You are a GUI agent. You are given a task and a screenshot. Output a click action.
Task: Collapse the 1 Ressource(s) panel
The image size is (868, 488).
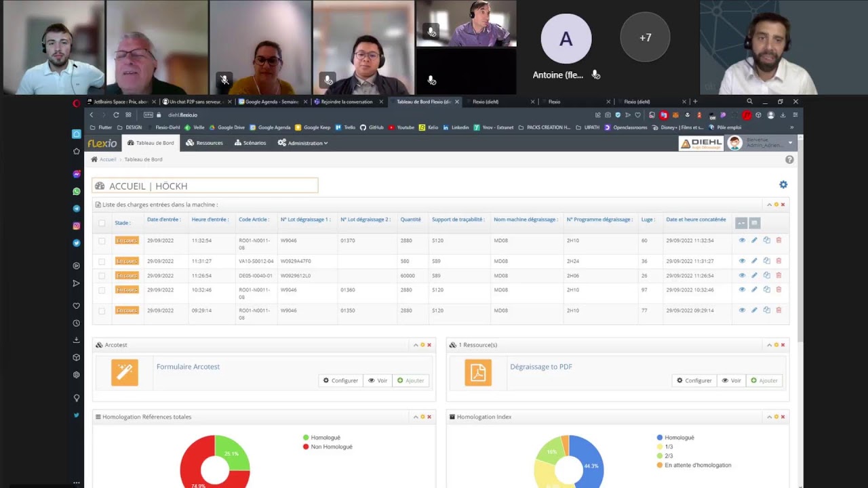[x=769, y=345]
